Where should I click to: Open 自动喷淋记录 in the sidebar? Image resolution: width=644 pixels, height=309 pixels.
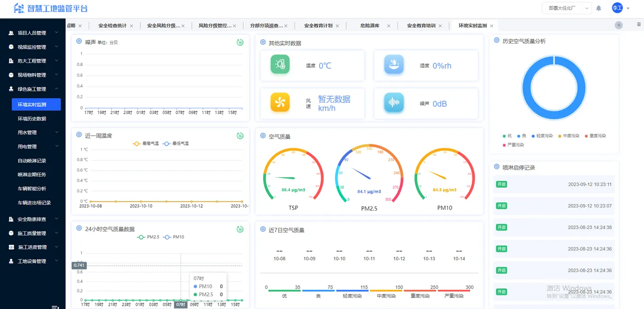[32, 160]
